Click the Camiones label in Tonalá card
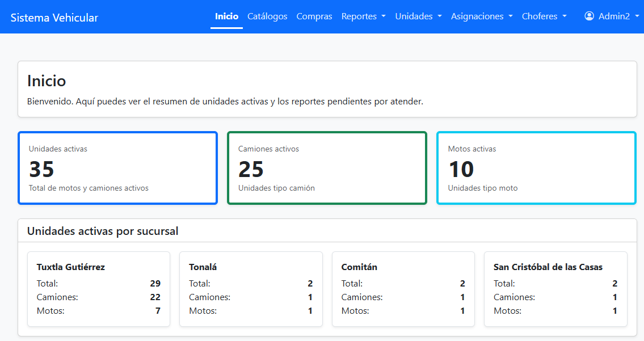The height and width of the screenshot is (341, 644). (x=209, y=297)
